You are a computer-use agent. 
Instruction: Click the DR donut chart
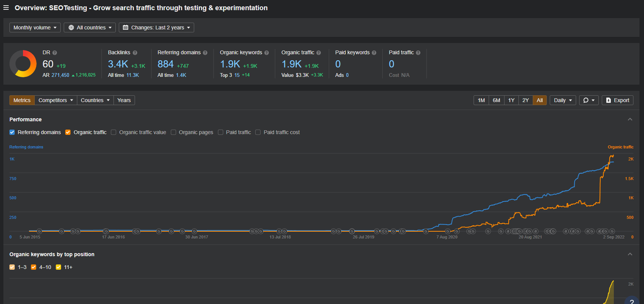click(x=23, y=64)
